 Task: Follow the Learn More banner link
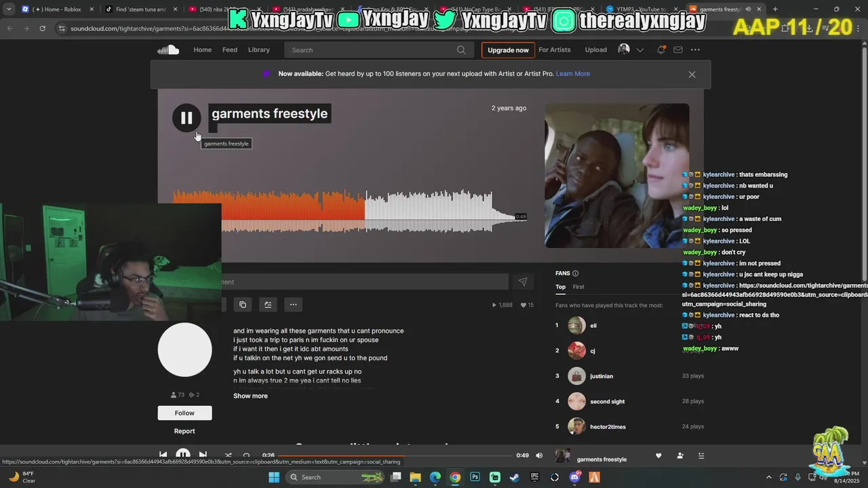coord(573,73)
